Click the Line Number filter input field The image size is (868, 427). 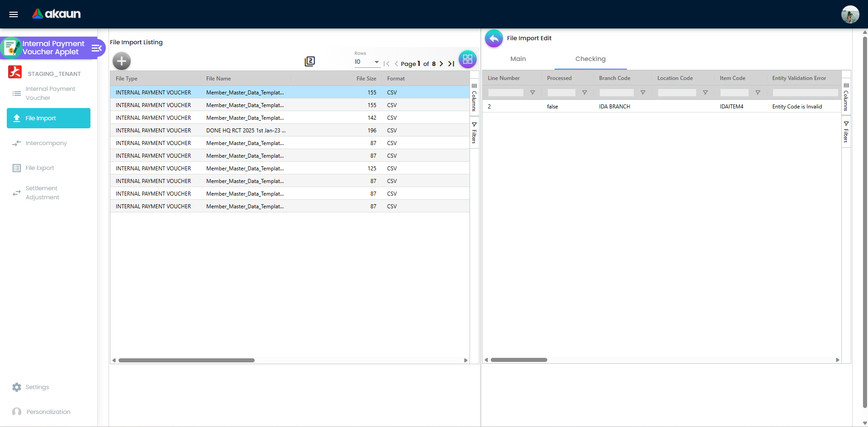505,92
